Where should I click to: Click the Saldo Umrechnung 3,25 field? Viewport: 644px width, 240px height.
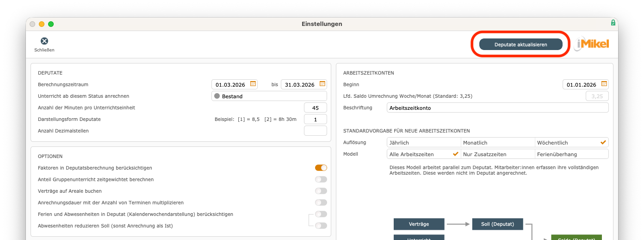597,96
